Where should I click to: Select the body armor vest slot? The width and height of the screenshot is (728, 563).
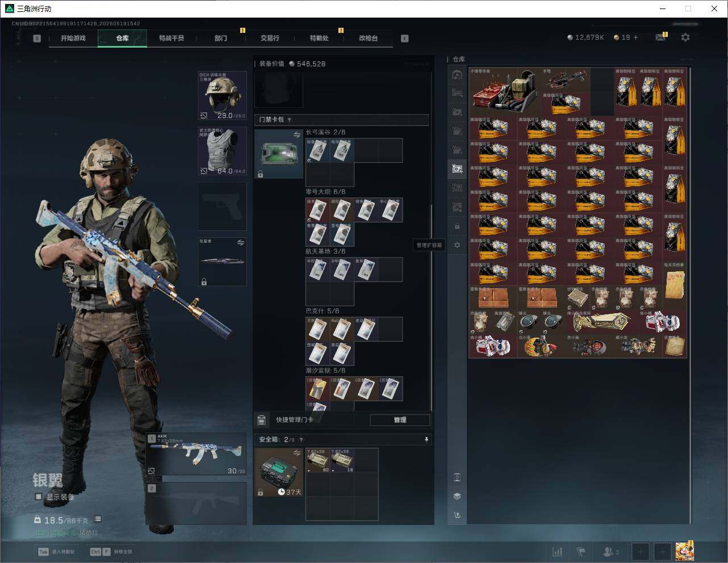click(x=222, y=151)
